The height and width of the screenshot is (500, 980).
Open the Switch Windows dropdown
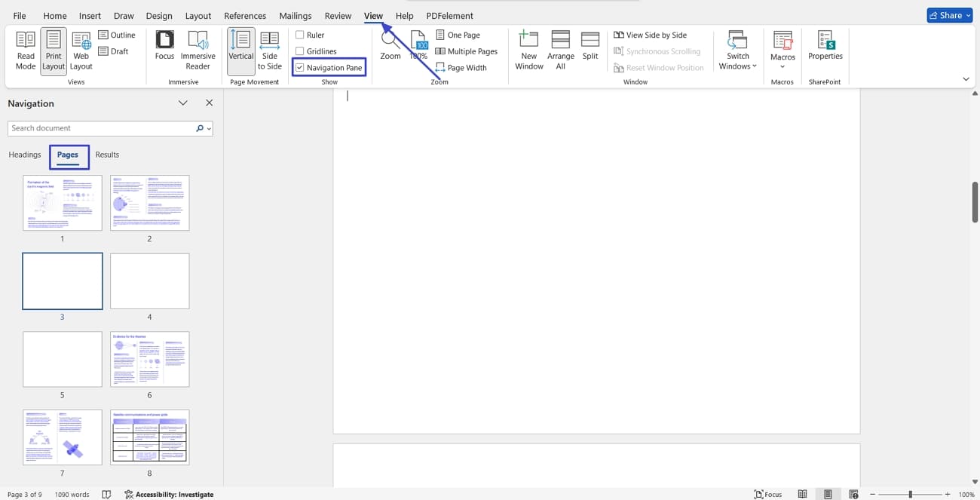coord(737,49)
